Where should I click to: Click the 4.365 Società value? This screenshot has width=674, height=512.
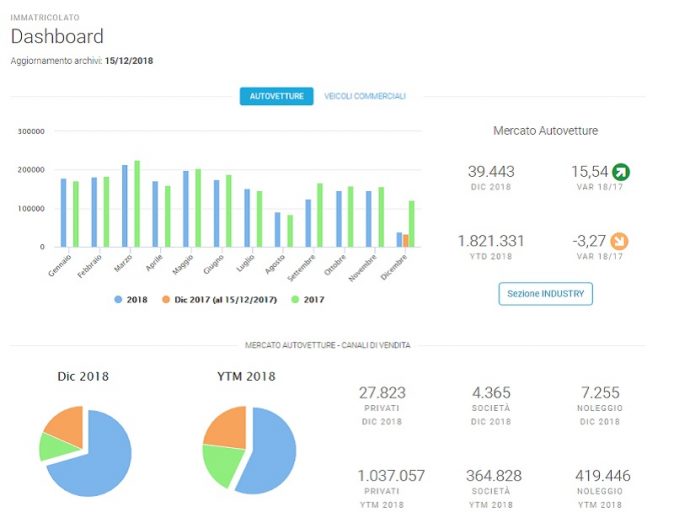click(x=491, y=392)
